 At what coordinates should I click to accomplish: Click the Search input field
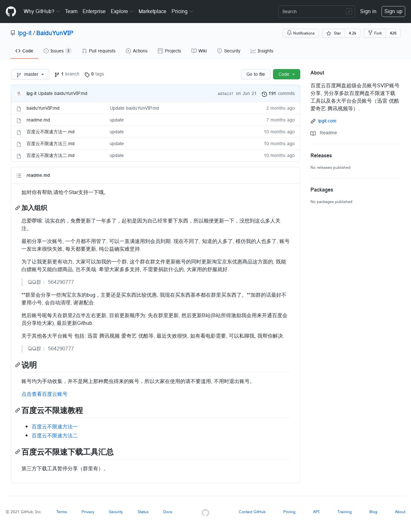pyautogui.click(x=317, y=12)
